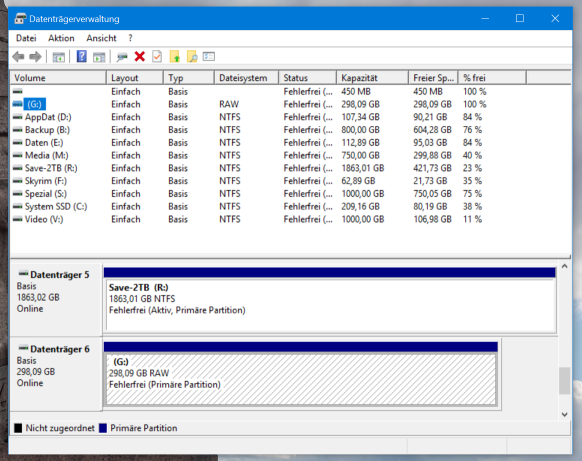Image resolution: width=582 pixels, height=461 pixels.
Task: Sort by the Freier Sp... column header
Action: click(434, 78)
